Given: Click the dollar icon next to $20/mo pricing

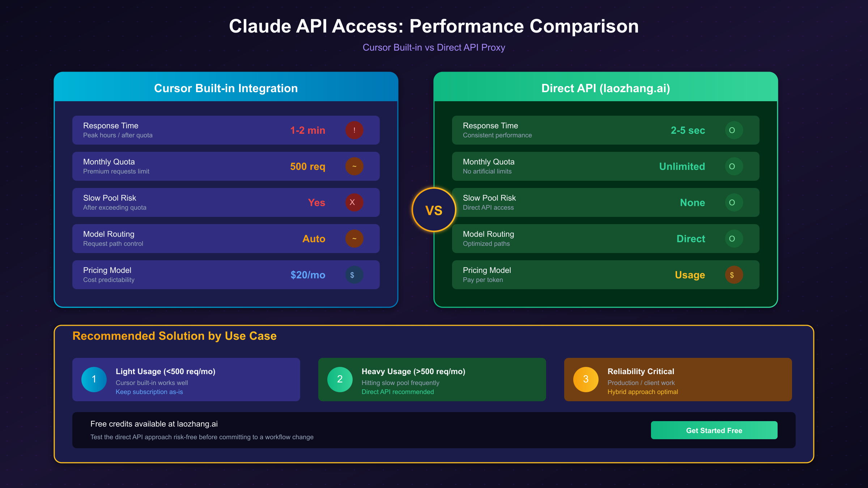Looking at the screenshot, I should coord(354,275).
